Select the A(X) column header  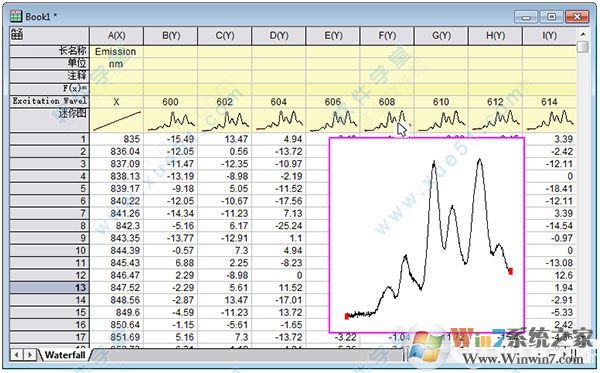click(x=116, y=36)
